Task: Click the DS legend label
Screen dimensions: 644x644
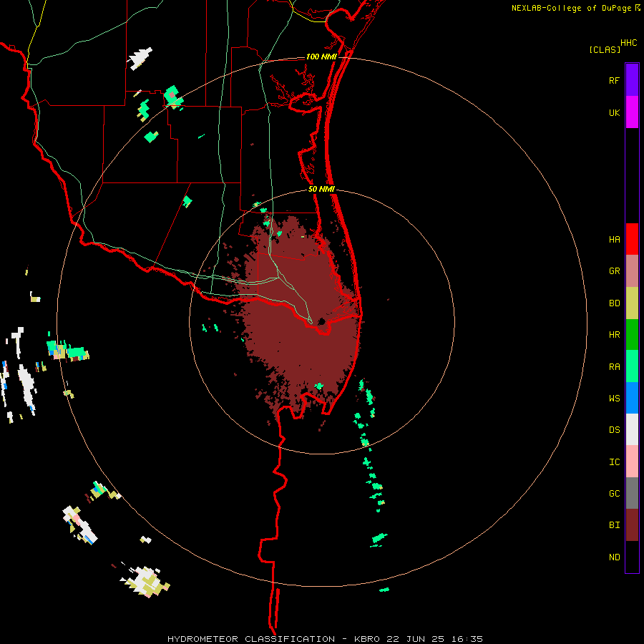Action: 614,430
